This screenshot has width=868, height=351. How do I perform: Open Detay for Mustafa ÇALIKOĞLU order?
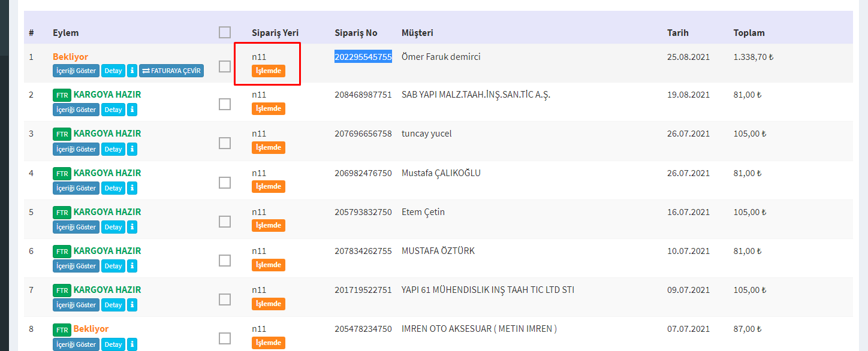pos(113,188)
